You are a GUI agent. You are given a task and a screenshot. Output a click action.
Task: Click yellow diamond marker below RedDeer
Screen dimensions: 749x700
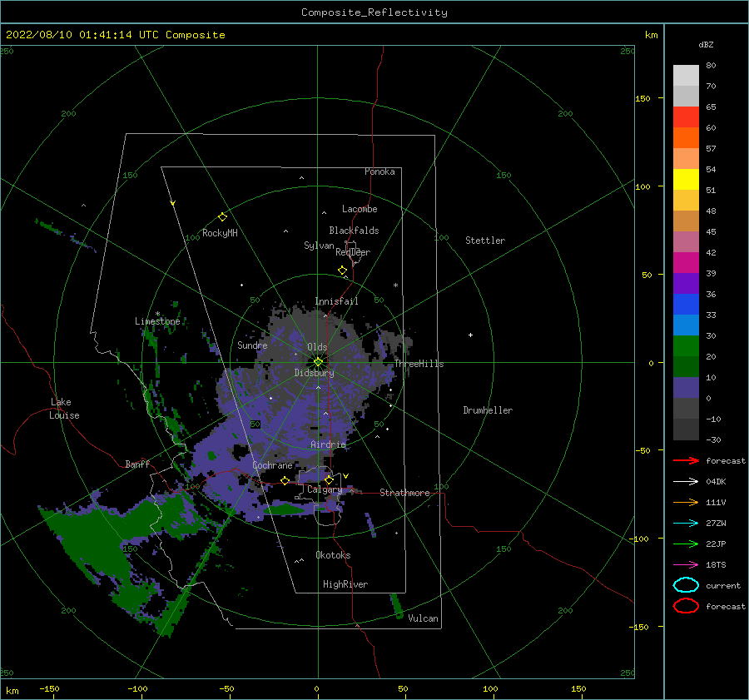(343, 271)
